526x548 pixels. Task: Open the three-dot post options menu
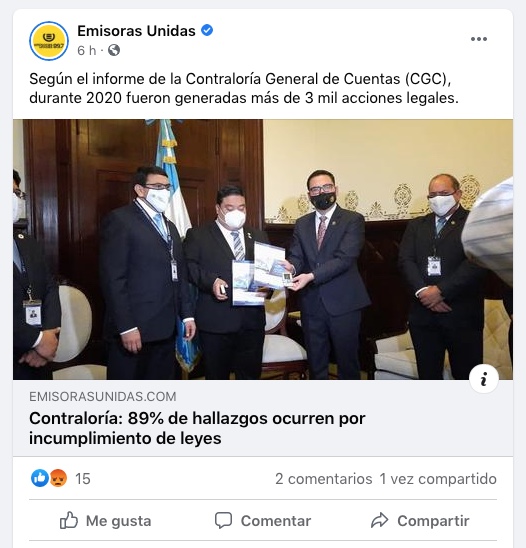point(479,39)
